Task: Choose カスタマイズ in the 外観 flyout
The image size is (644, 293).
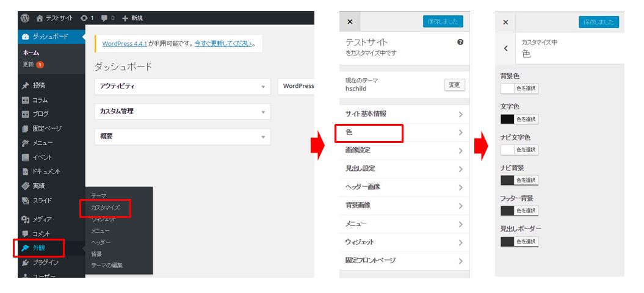Action: [105, 208]
